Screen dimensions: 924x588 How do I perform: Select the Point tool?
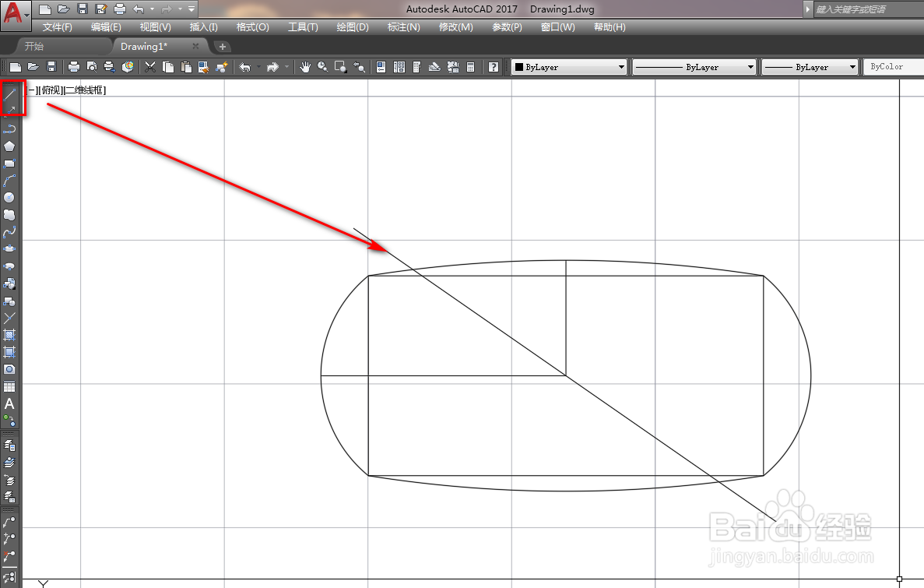click(x=9, y=318)
